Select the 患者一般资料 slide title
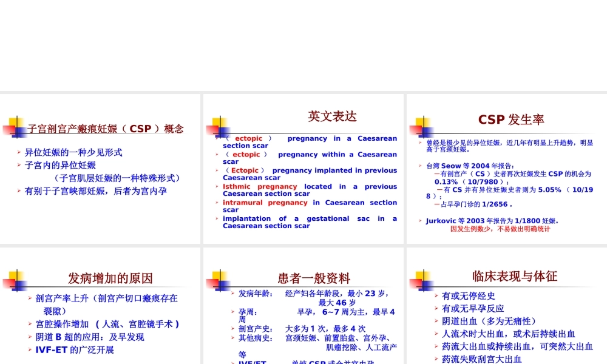Viewport: 607px width, 364px height. (x=313, y=278)
